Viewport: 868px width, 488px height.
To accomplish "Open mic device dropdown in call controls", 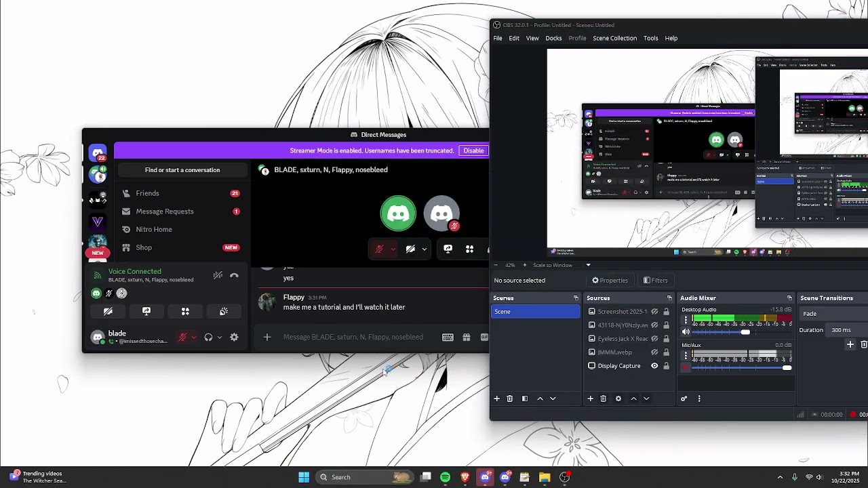I will (x=393, y=249).
